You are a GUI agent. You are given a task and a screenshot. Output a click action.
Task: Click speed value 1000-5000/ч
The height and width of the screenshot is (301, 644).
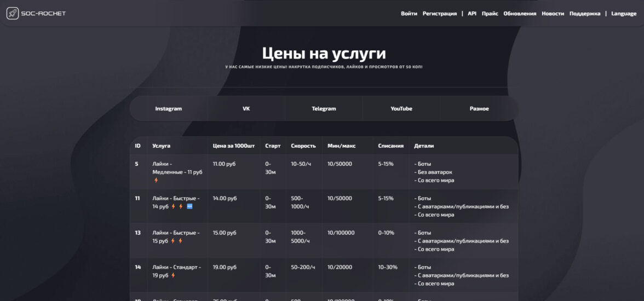pyautogui.click(x=300, y=236)
